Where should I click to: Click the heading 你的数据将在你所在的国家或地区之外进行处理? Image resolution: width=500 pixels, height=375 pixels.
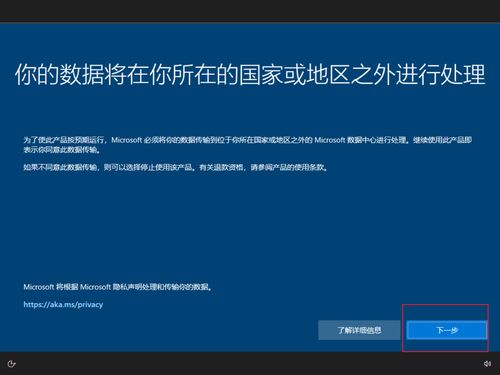pos(250,74)
